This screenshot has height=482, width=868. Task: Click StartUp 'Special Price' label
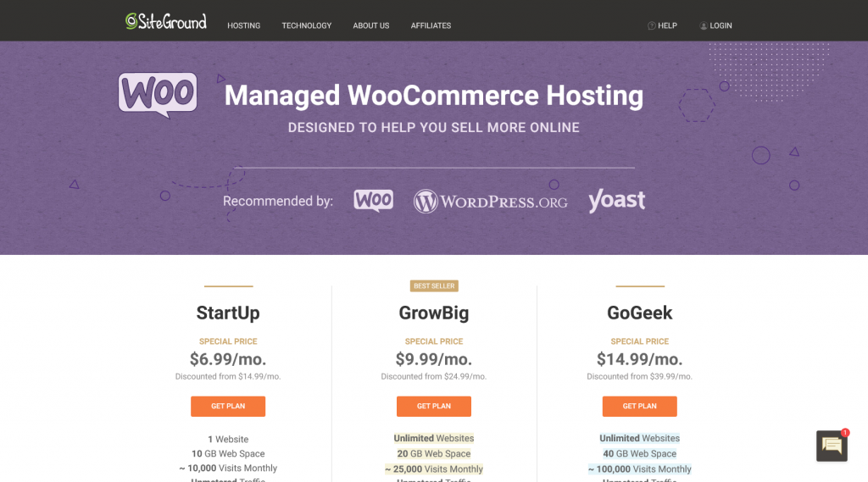[x=228, y=341]
